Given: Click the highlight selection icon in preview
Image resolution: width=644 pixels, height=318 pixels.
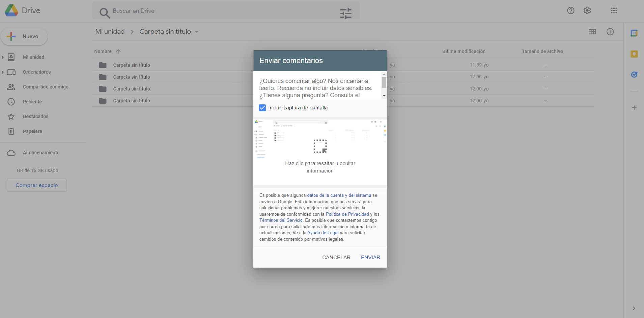Looking at the screenshot, I should (x=320, y=146).
